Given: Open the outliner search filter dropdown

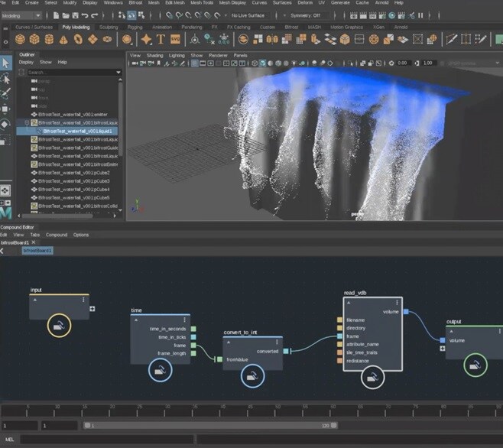Looking at the screenshot, I should click(118, 72).
